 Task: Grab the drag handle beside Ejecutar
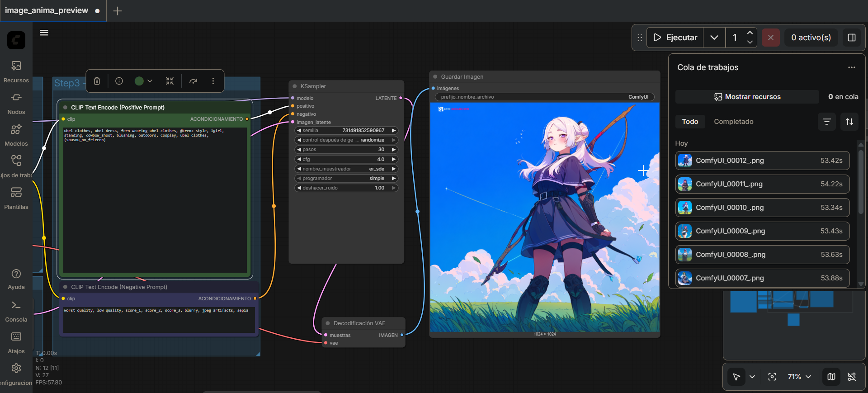(x=640, y=38)
